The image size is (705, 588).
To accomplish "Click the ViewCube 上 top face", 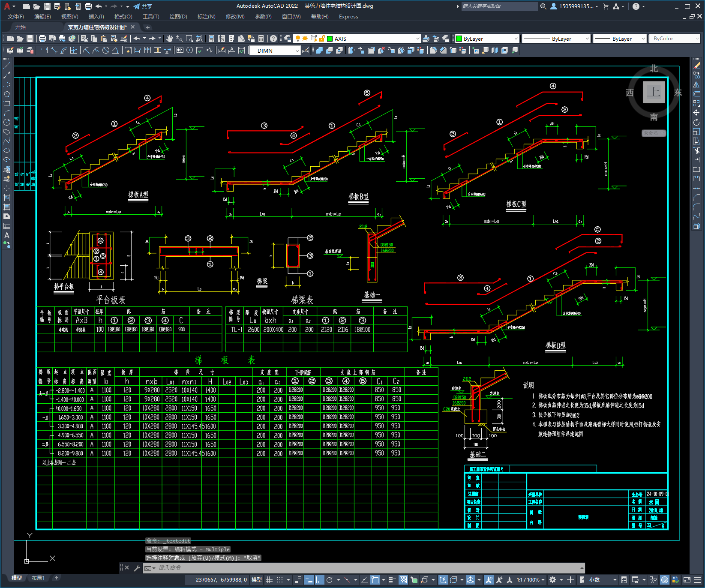I will (654, 92).
